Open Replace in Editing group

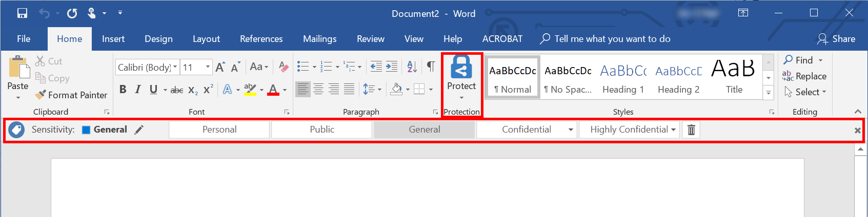point(804,76)
